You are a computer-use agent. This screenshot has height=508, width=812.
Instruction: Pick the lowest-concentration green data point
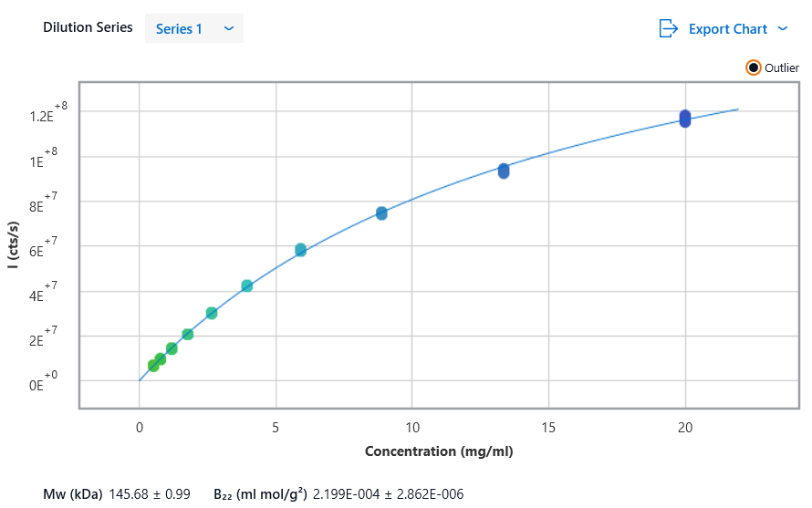pos(153,366)
